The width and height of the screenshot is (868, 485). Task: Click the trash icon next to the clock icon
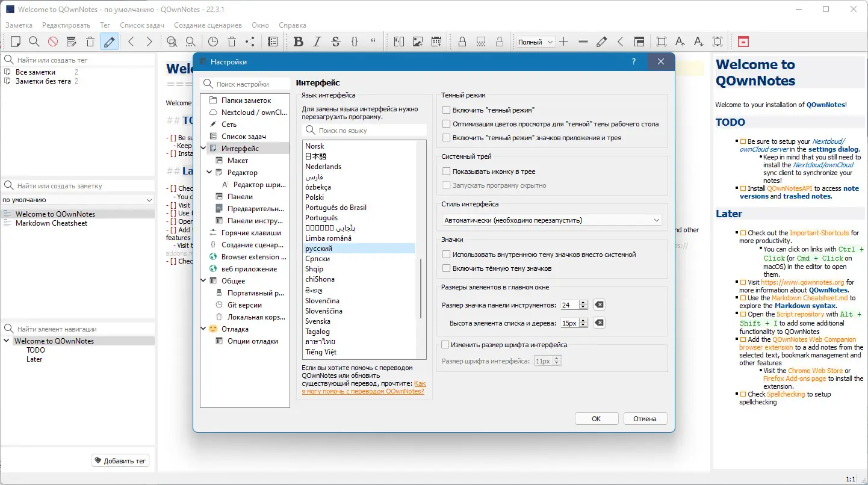click(232, 42)
